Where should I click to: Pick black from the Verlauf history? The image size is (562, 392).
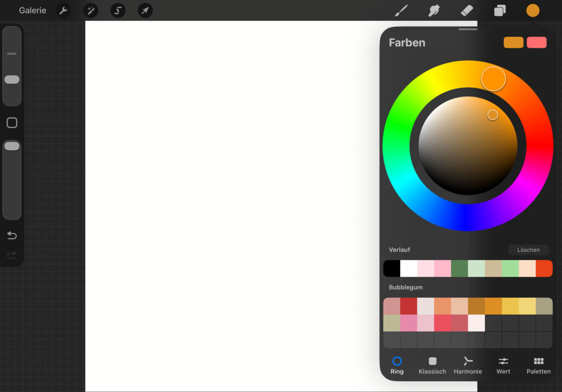[392, 269]
